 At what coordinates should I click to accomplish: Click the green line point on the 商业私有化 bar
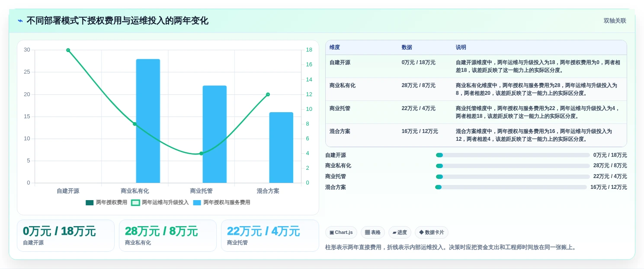coord(135,124)
